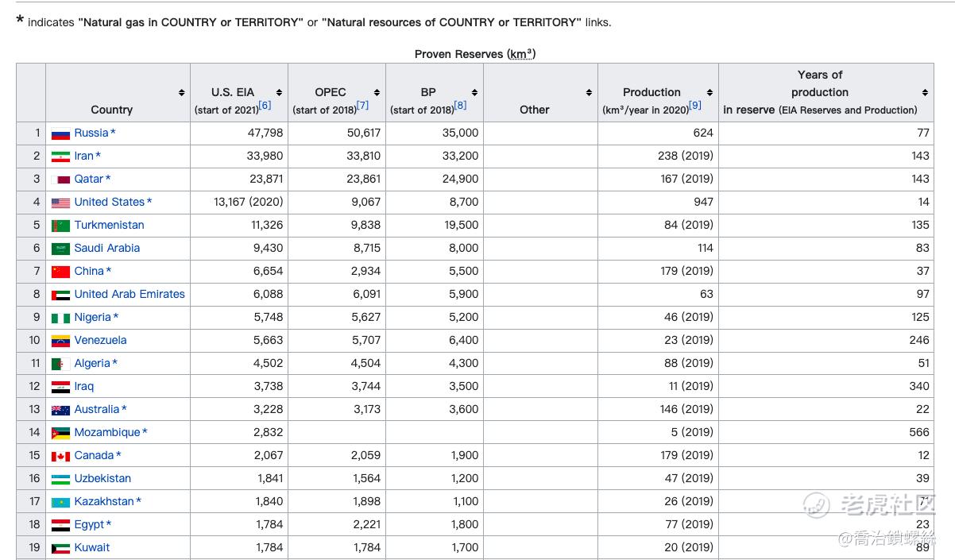
Task: Click the United States flag icon
Action: click(x=60, y=203)
